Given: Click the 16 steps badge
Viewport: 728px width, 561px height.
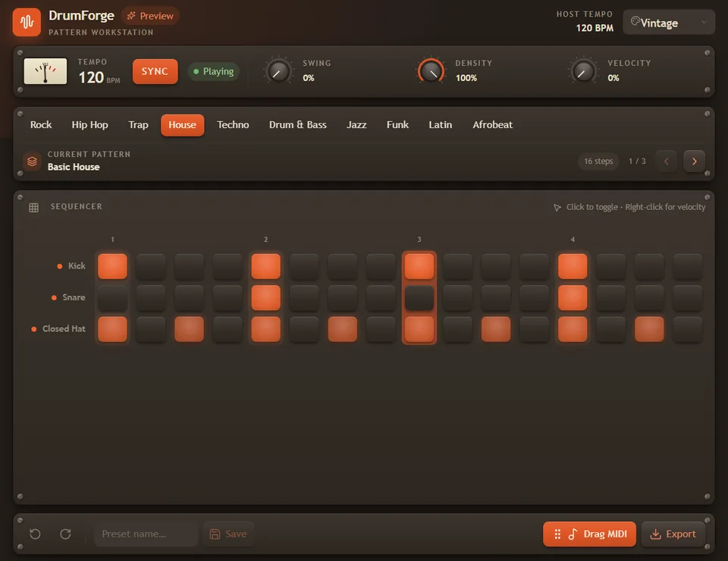Looking at the screenshot, I should (x=598, y=161).
